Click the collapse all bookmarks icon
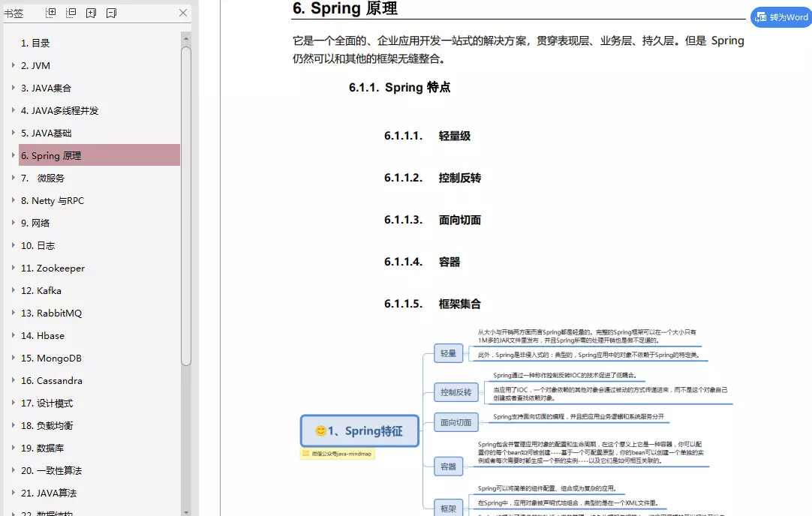Viewport: 812px width, 516px height. [x=71, y=13]
